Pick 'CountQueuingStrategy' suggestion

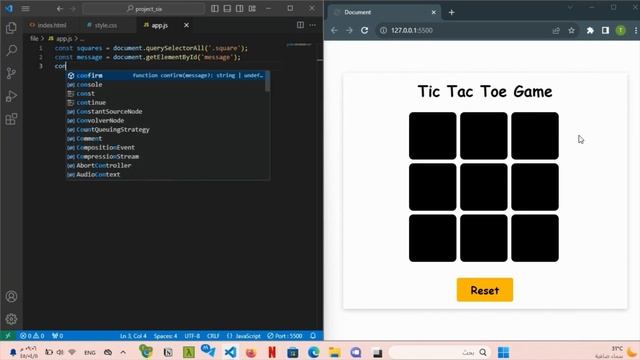(167, 129)
